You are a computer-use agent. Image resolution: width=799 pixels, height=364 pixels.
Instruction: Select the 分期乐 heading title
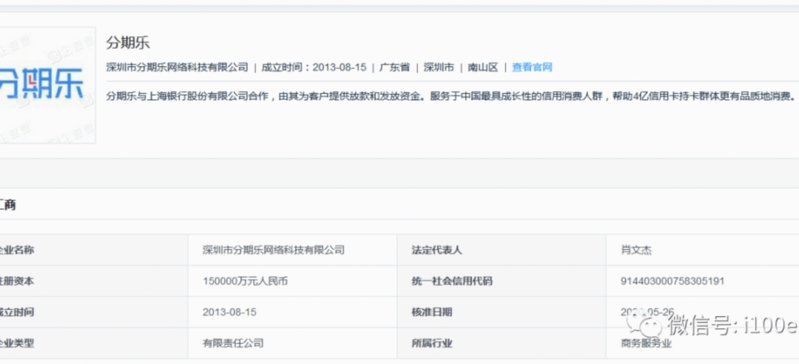[128, 43]
